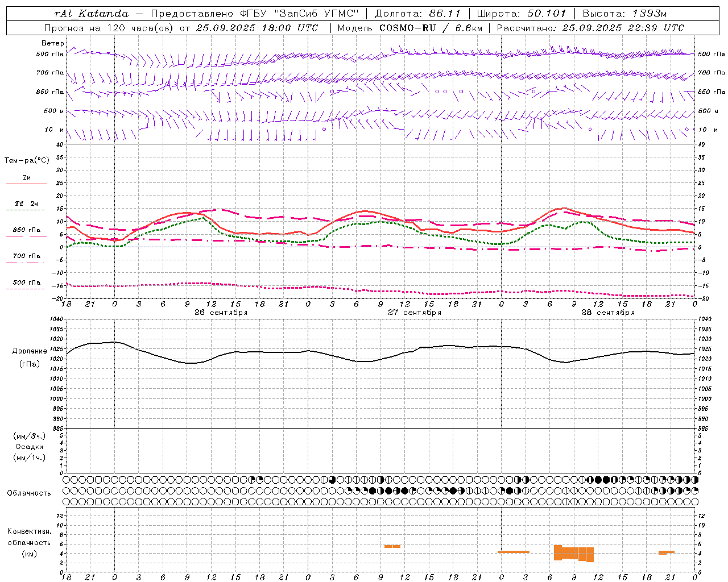Click the orange convective bar on 27 сентября

[392, 546]
